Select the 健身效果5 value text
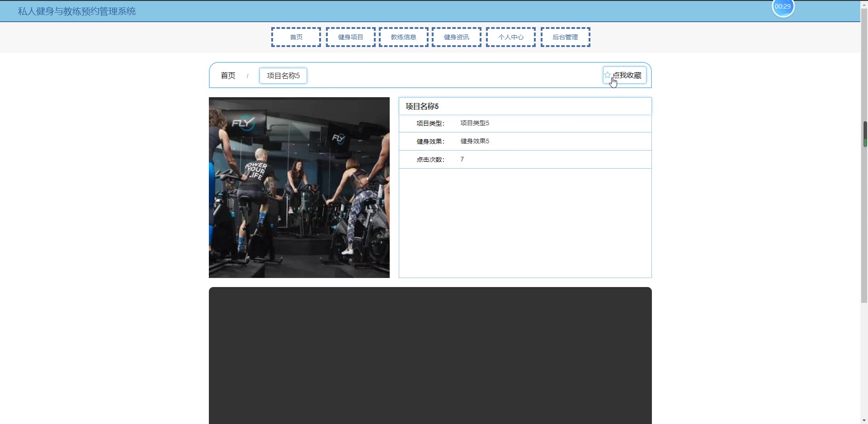This screenshot has width=868, height=424. (x=475, y=141)
